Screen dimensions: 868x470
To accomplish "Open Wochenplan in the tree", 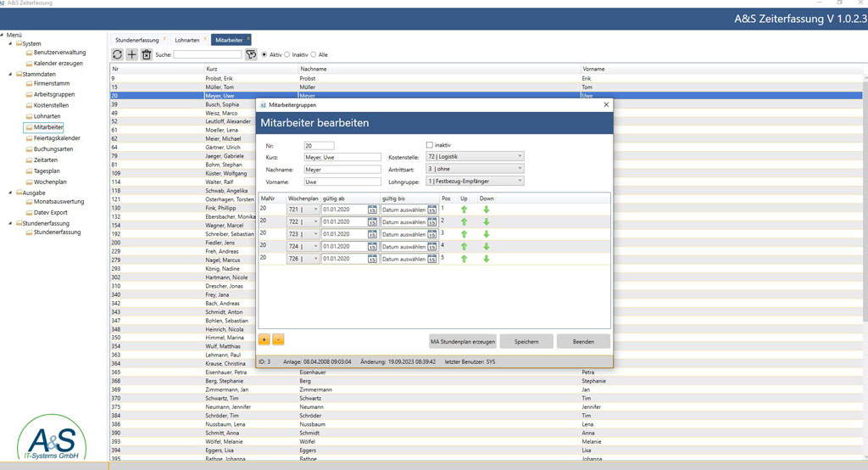I will tap(50, 182).
